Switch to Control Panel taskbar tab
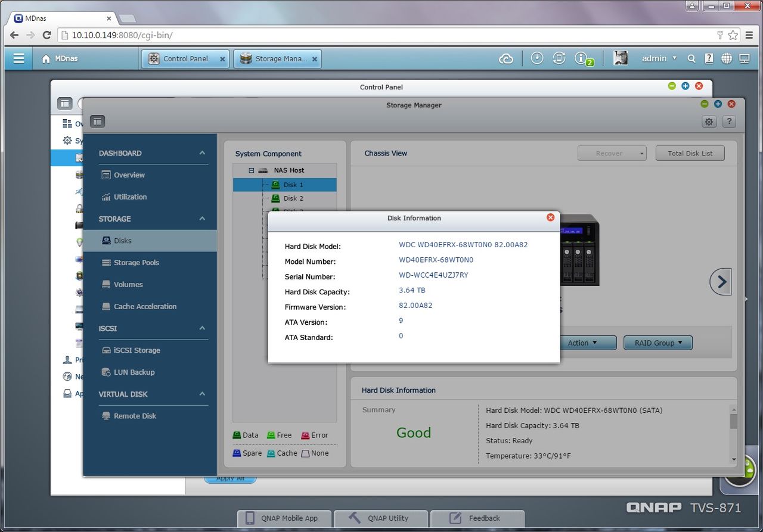This screenshot has height=532, width=763. pyautogui.click(x=185, y=58)
